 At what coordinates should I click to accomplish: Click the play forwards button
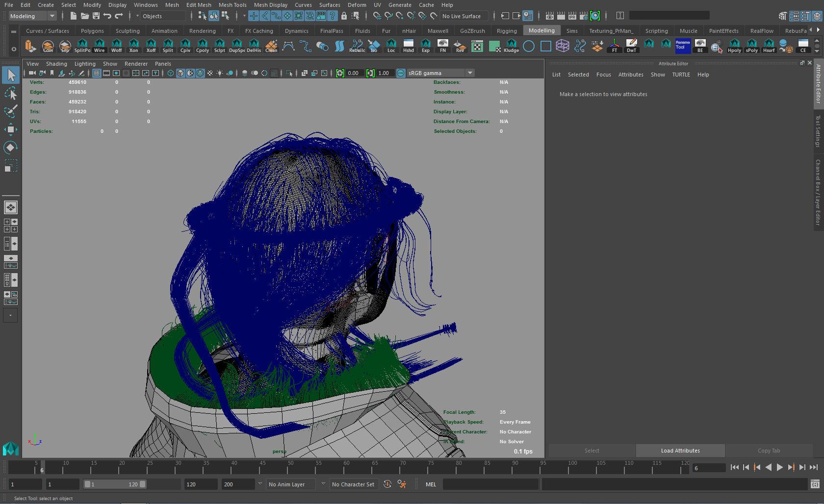point(779,468)
